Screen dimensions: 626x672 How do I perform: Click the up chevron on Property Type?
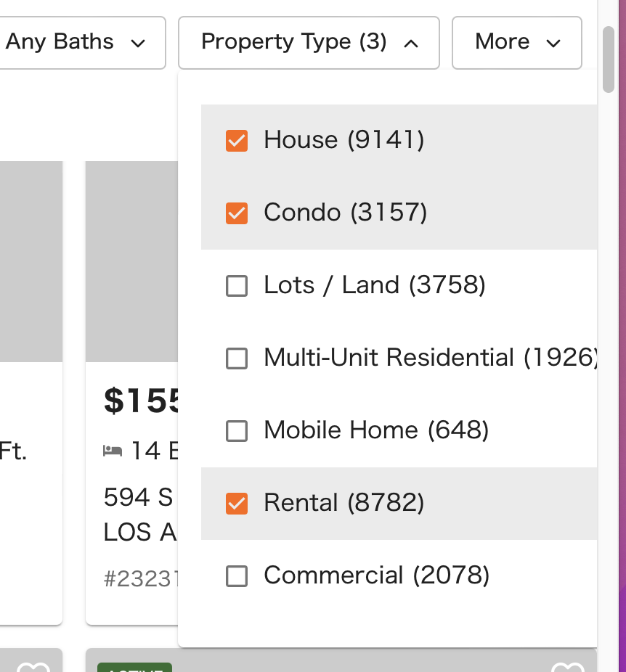tap(411, 44)
